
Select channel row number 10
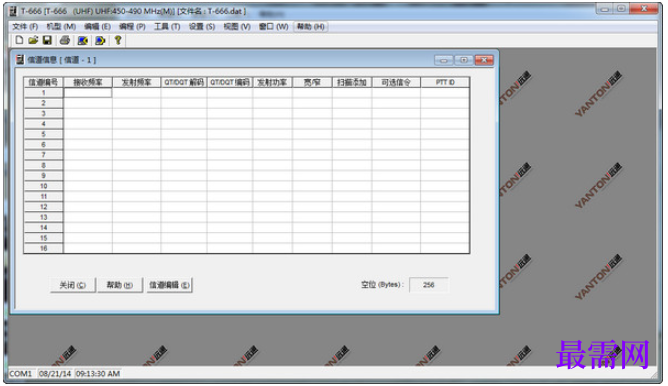[43, 186]
